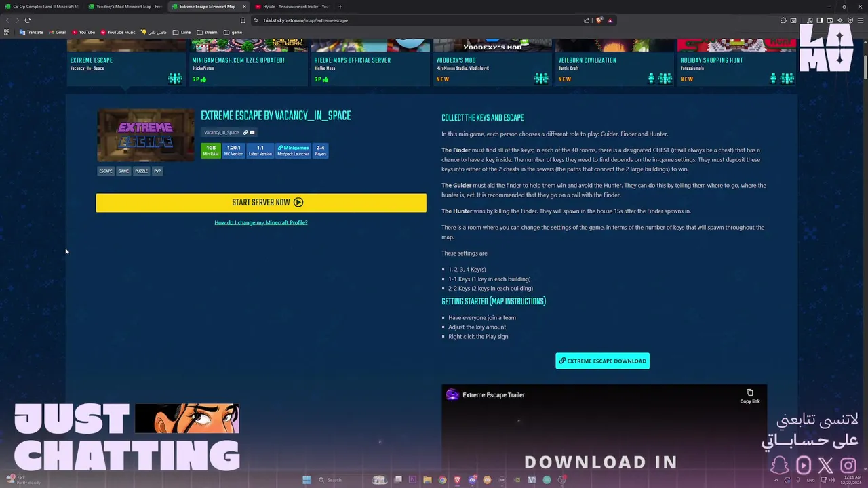Open the Lama bookmarks folder
This screenshot has height=488, width=868.
(x=182, y=32)
